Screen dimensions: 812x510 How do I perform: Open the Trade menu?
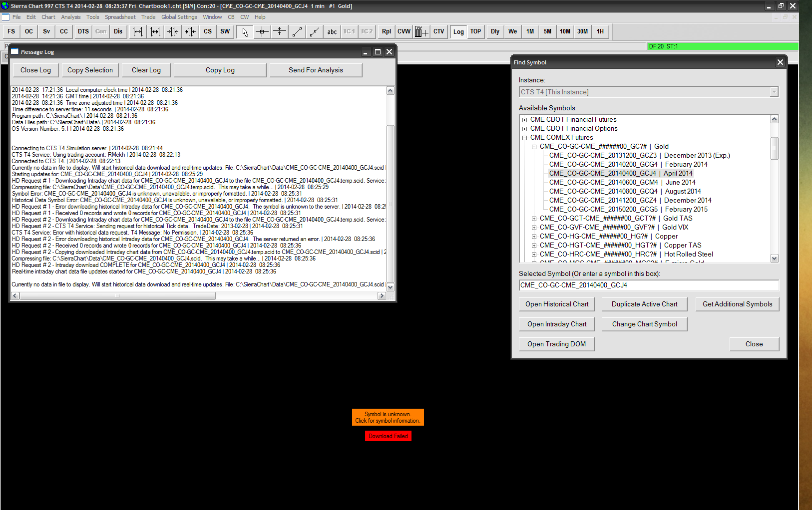(x=148, y=17)
